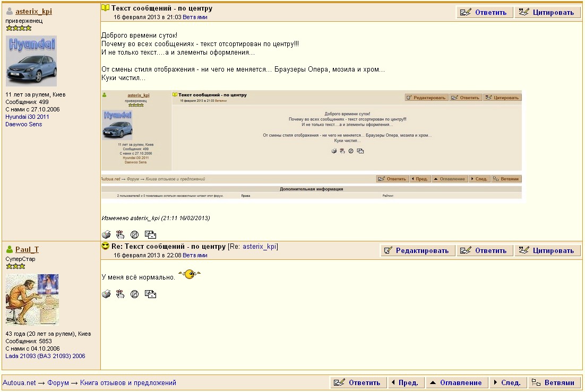The height and width of the screenshot is (392, 585).
Task: Open Книга отзывов и предложений breadcrumb link
Action: click(x=128, y=382)
